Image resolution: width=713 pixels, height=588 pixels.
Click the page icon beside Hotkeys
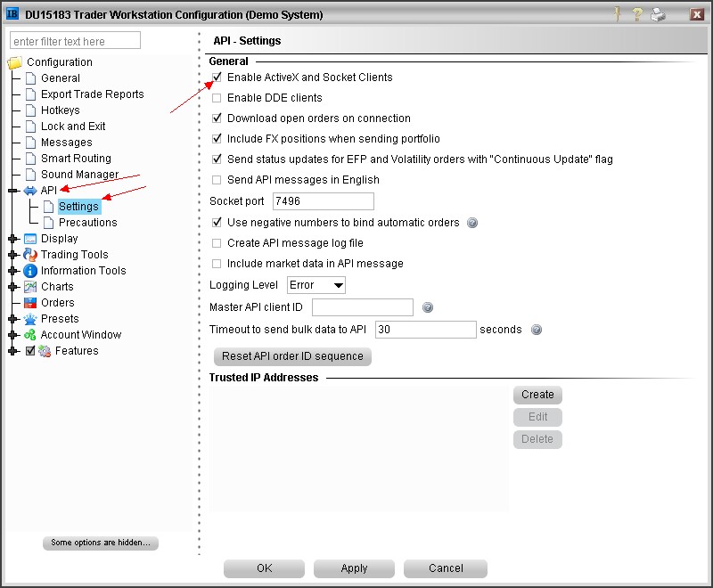[x=30, y=110]
